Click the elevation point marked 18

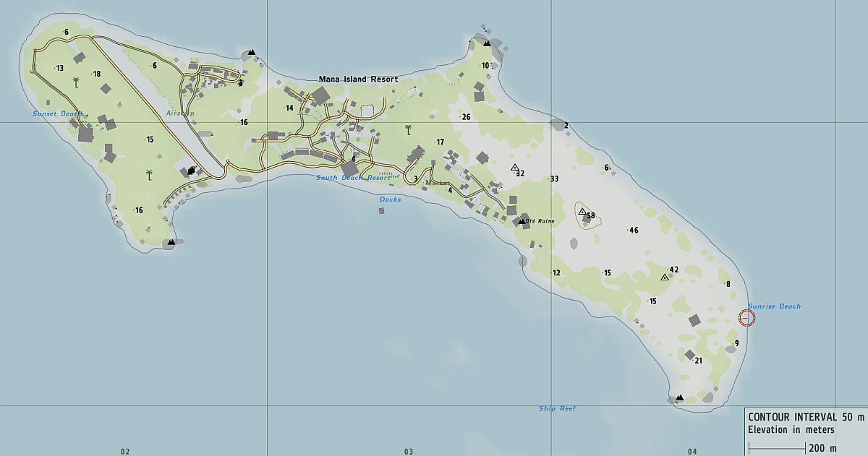96,74
